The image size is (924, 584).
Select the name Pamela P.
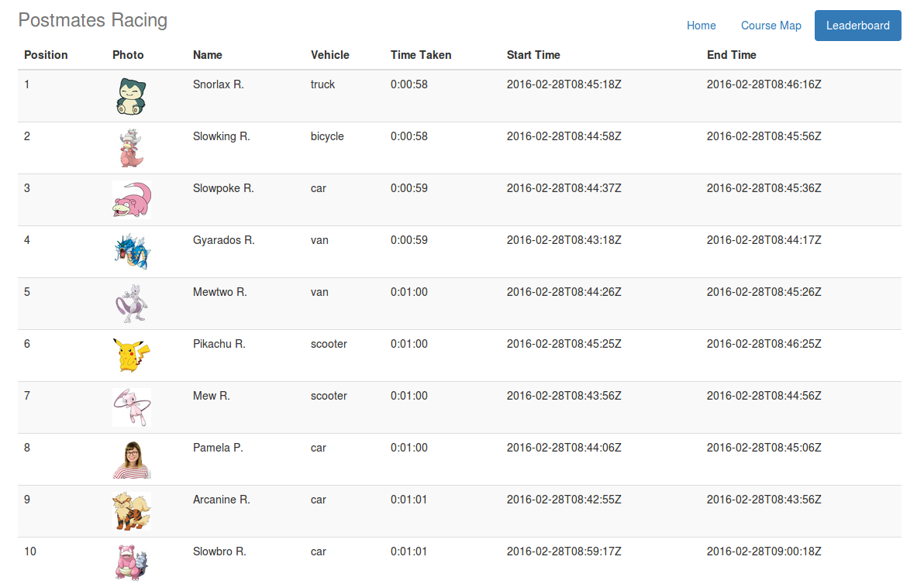click(218, 448)
